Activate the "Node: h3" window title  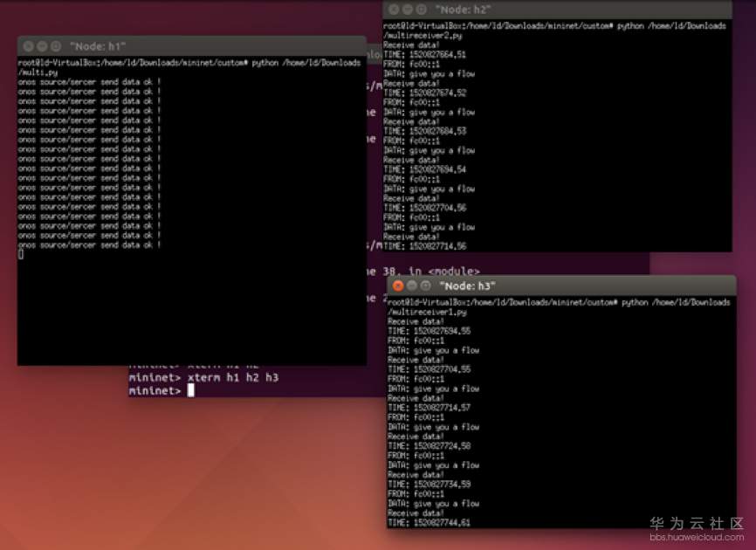click(x=467, y=285)
